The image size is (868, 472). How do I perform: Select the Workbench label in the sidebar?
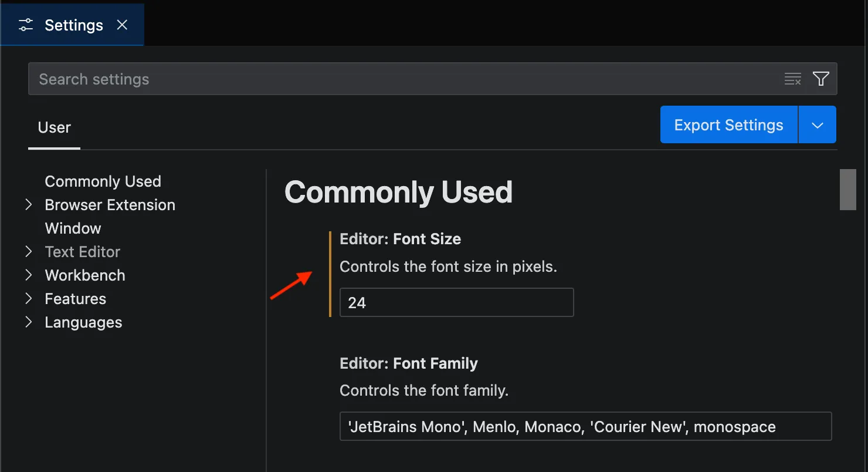[85, 275]
